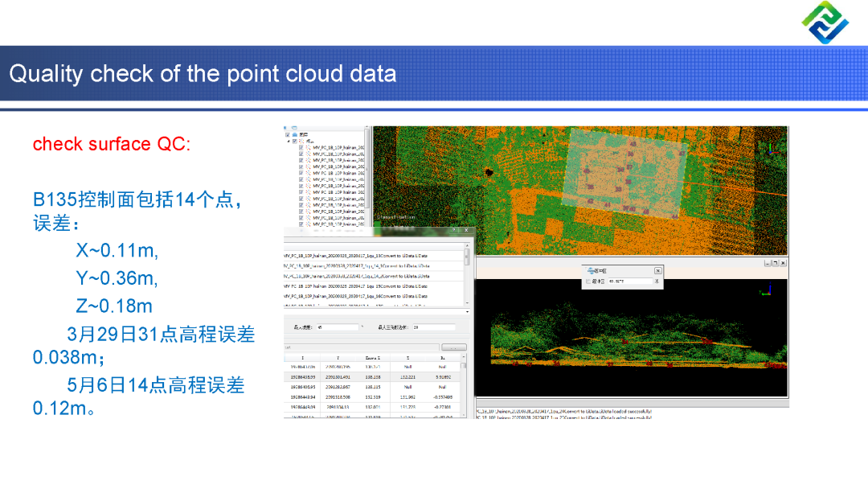Click the X column header
The image size is (868, 489).
(x=302, y=358)
